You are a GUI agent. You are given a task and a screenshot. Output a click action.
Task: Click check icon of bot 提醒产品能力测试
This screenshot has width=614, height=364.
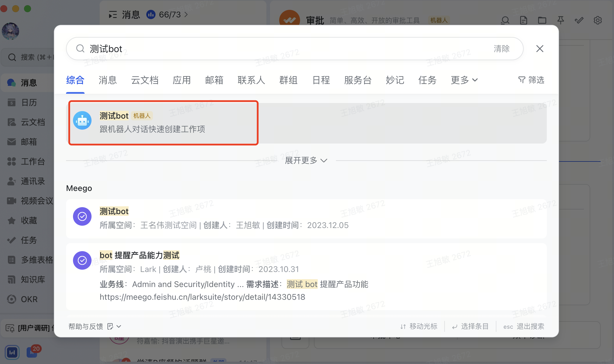coord(82,260)
